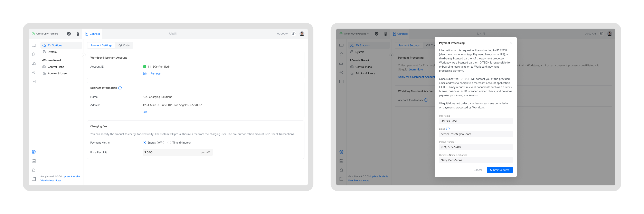Switch to Payment Settings tab, left mockup

tap(101, 46)
